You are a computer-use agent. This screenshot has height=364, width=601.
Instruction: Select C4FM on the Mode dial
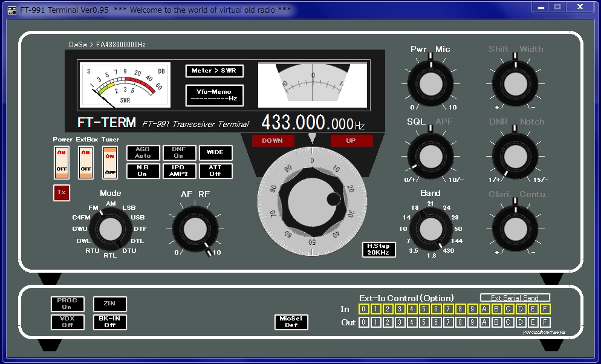click(x=81, y=217)
